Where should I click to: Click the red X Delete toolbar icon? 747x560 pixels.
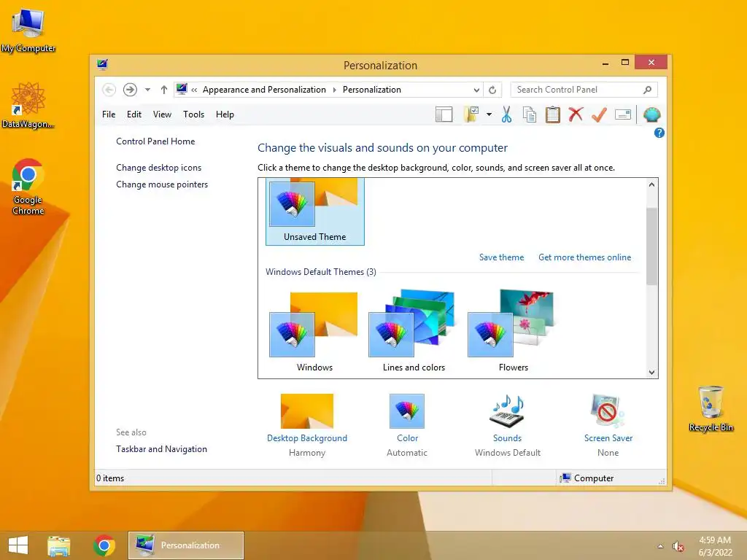click(x=576, y=114)
